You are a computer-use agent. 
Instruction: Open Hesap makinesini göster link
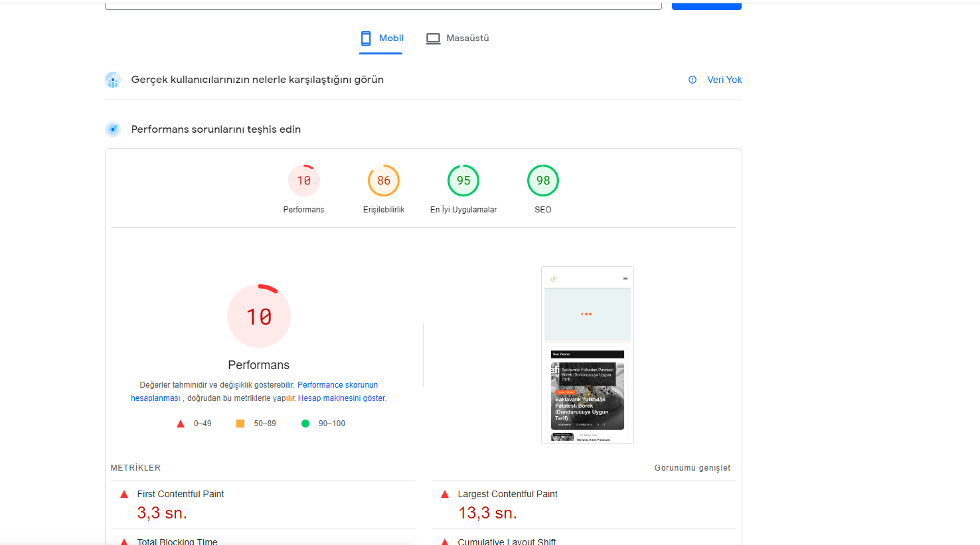pyautogui.click(x=341, y=398)
